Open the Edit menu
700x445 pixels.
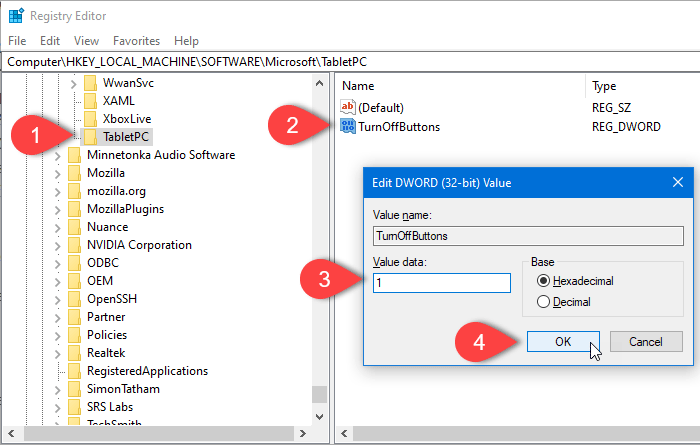(50, 41)
